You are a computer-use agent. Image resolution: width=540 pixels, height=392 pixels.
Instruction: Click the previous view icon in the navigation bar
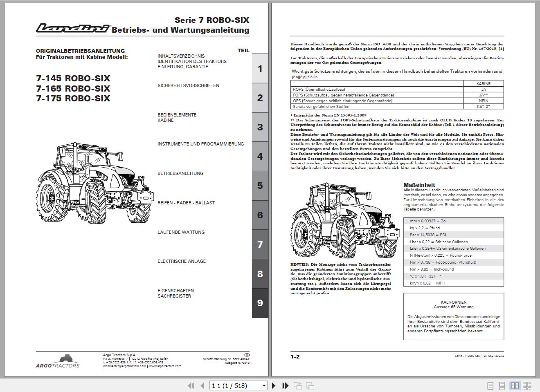pyautogui.click(x=297, y=385)
